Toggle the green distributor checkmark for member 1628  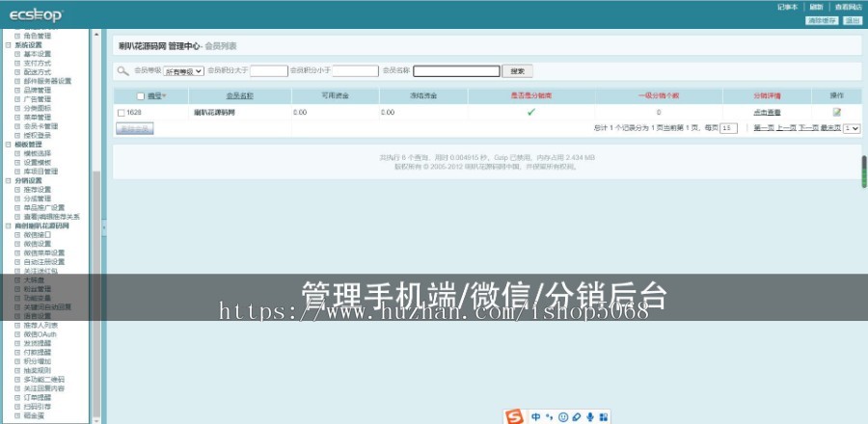pyautogui.click(x=530, y=112)
